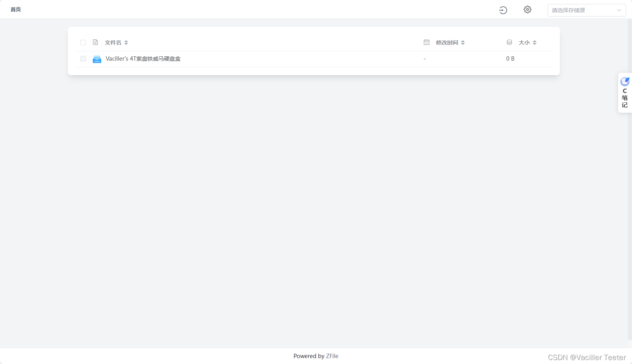
Task: Click sort arrows next to 修改时间
Action: pos(463,43)
